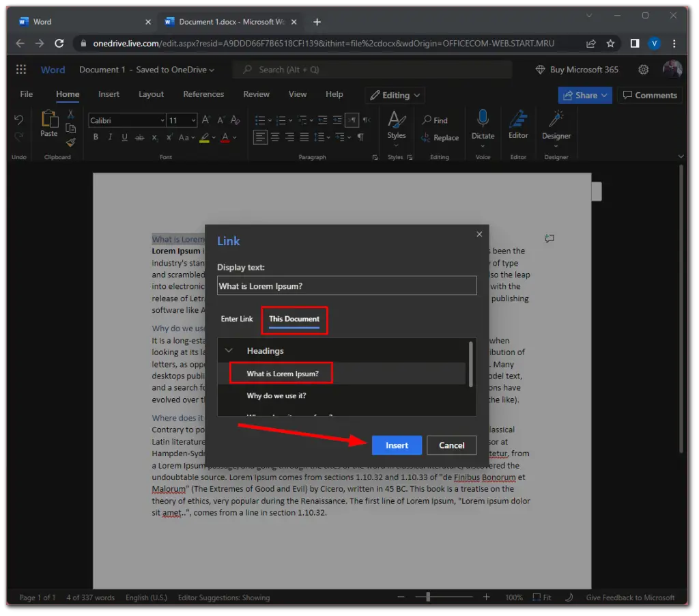The width and height of the screenshot is (699, 616).
Task: Apply italic formatting
Action: [x=110, y=137]
